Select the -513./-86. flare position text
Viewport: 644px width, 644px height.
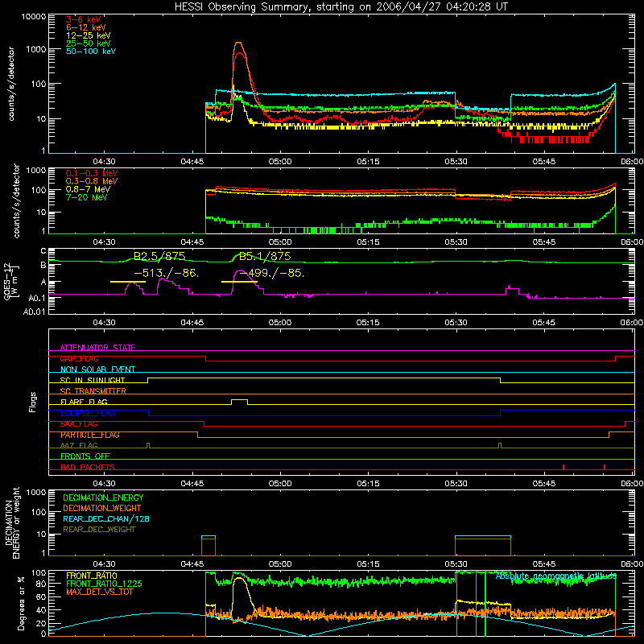167,273
